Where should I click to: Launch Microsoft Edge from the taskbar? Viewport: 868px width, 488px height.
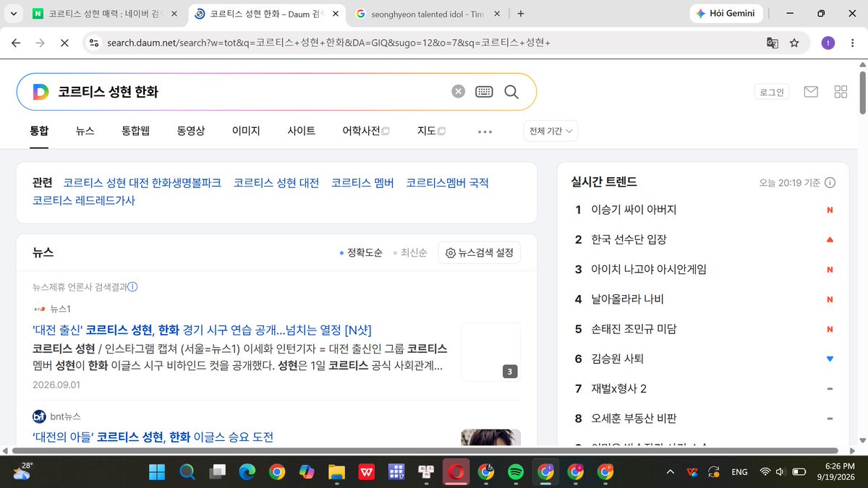(247, 472)
